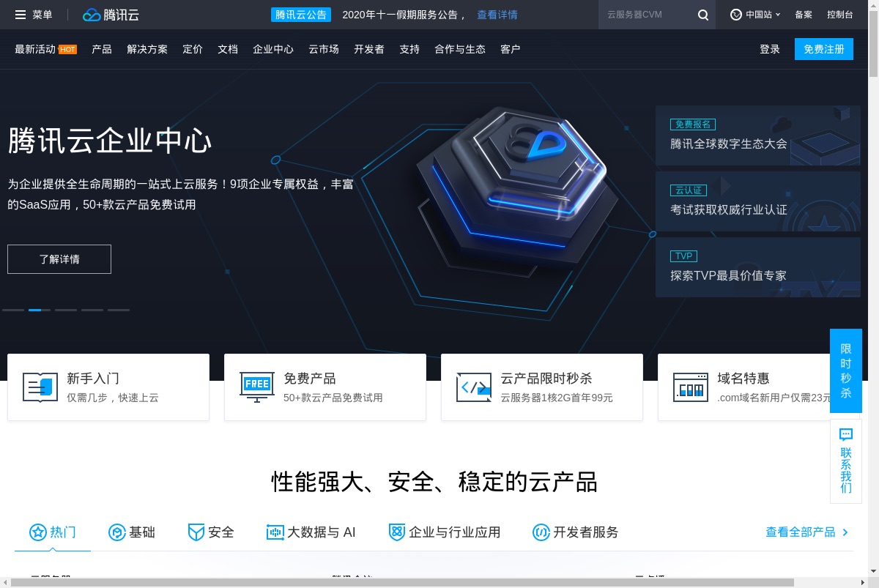Click the 了解详情 banner button
Viewport: 879px width, 588px height.
(x=59, y=259)
